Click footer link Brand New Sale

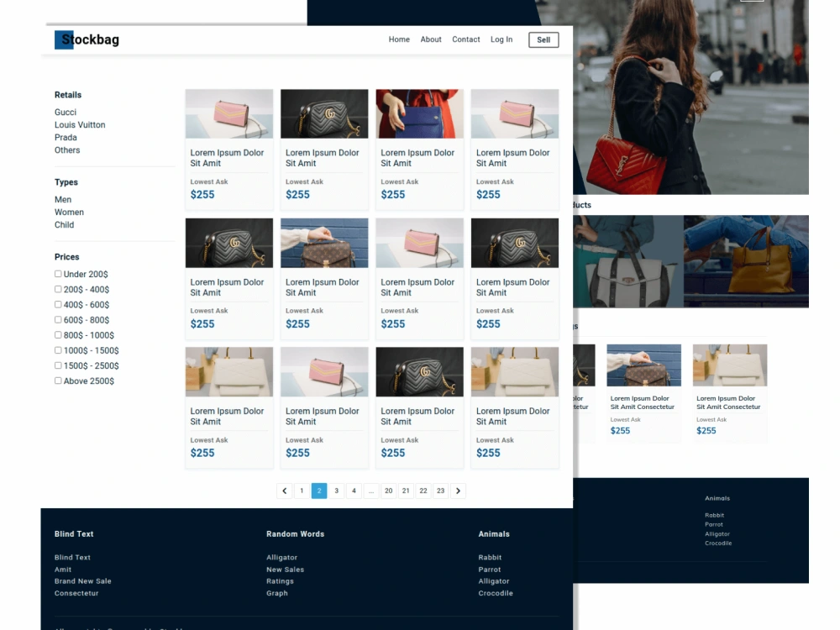coord(83,581)
